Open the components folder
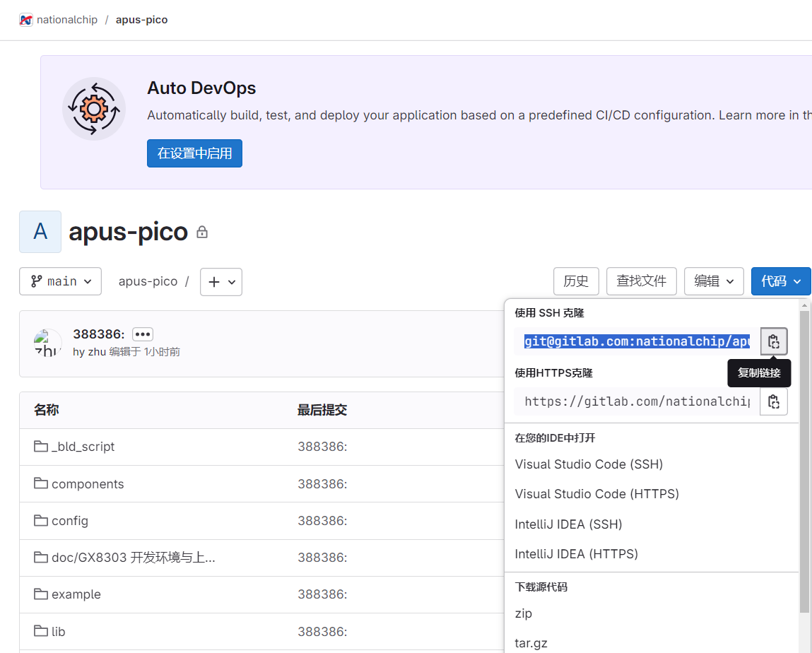 [88, 483]
